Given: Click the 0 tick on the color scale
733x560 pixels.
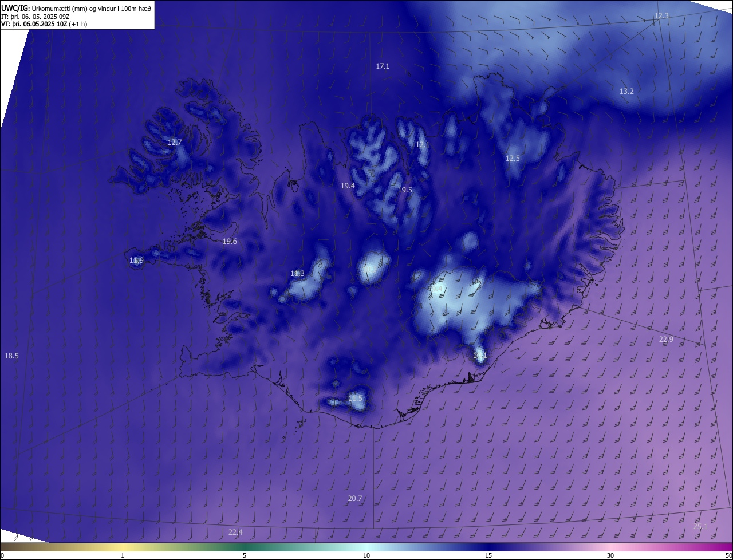Looking at the screenshot, I should tap(2, 556).
